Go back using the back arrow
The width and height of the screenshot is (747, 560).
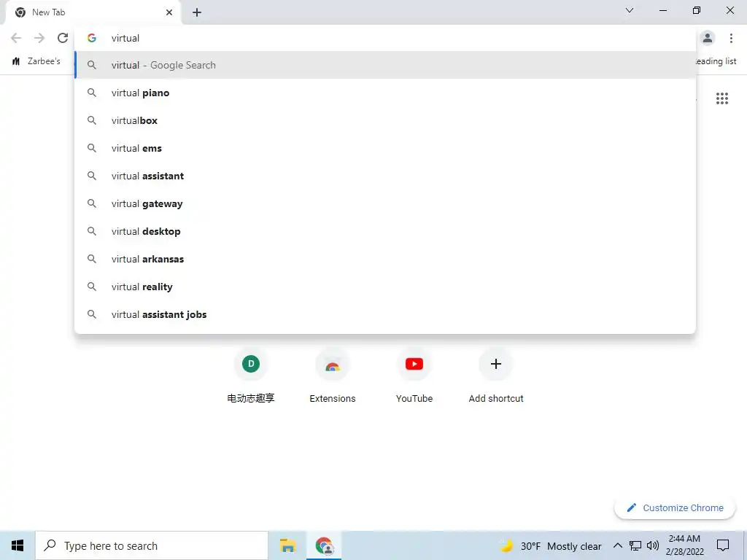(x=16, y=38)
